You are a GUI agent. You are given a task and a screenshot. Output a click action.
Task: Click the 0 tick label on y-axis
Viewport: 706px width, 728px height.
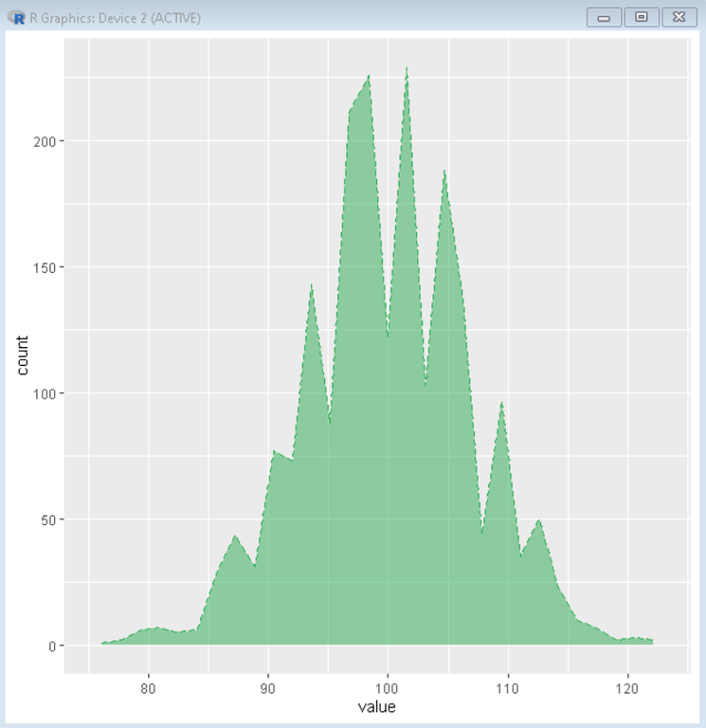coord(52,646)
